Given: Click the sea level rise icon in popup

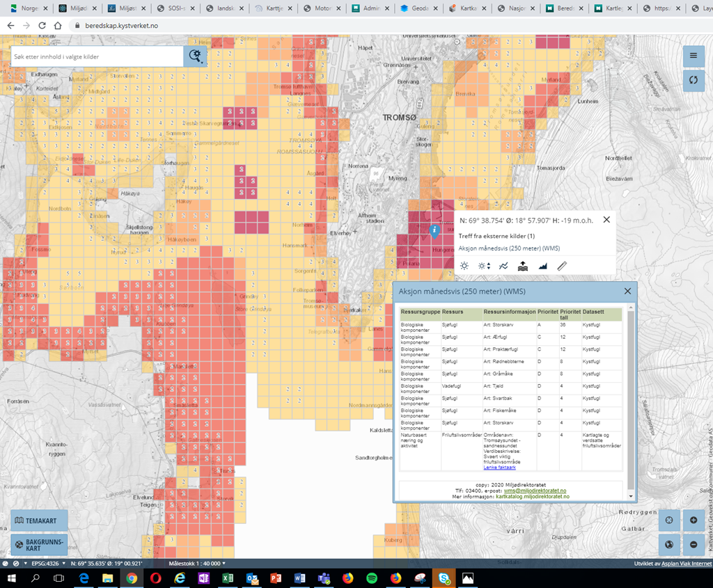Looking at the screenshot, I should click(x=523, y=266).
